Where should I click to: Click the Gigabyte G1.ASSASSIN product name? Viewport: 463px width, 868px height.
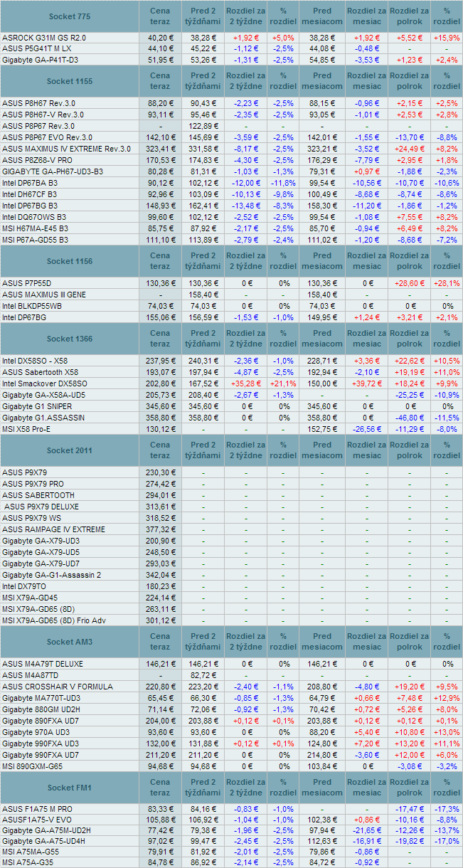[43, 417]
